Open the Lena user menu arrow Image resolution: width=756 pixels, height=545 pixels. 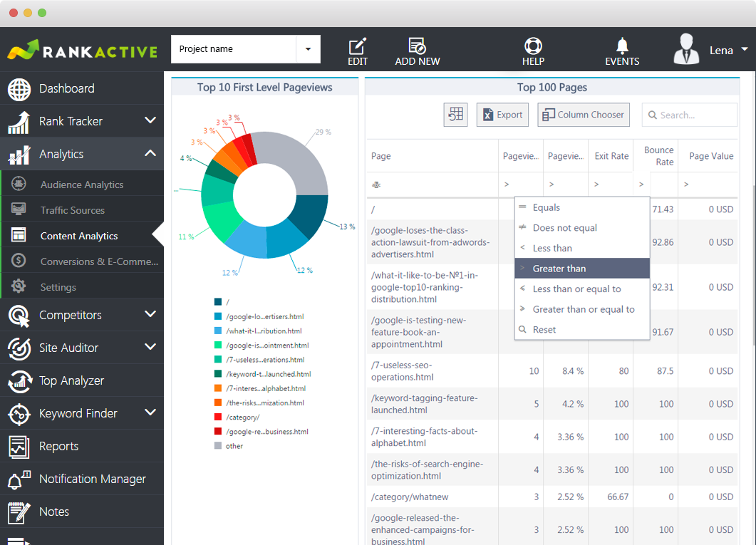click(x=745, y=49)
